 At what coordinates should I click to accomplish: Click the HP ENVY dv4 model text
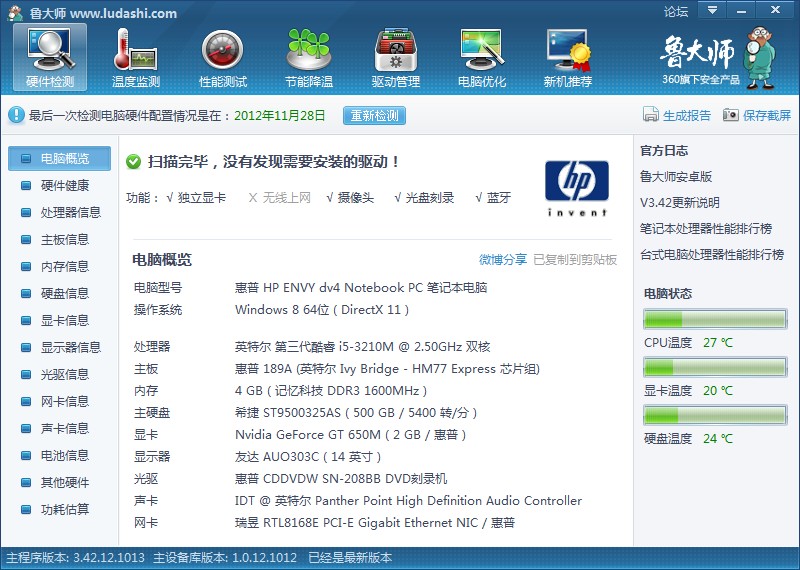(361, 288)
